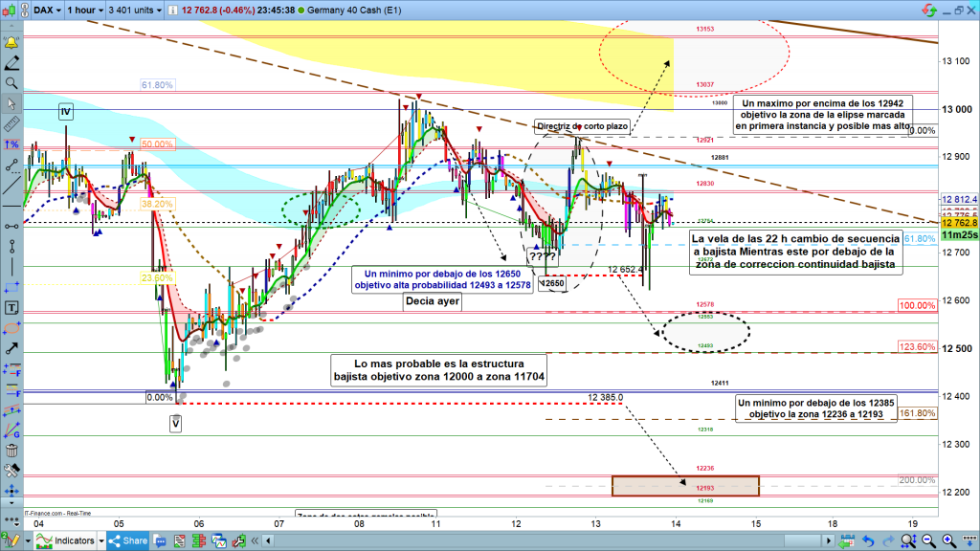Open the 3 401 units dropdown
Screen dimensions: 980x551
pyautogui.click(x=136, y=11)
